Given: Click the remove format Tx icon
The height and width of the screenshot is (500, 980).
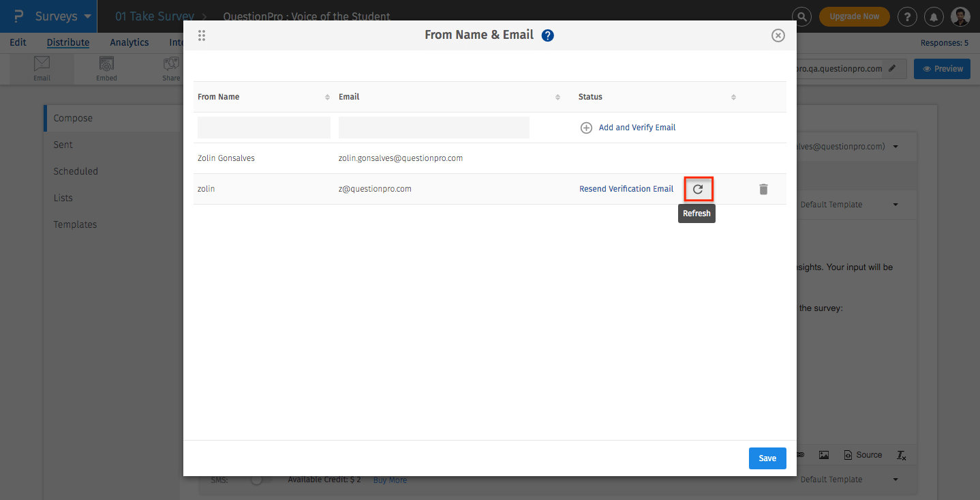Looking at the screenshot, I should [x=901, y=455].
